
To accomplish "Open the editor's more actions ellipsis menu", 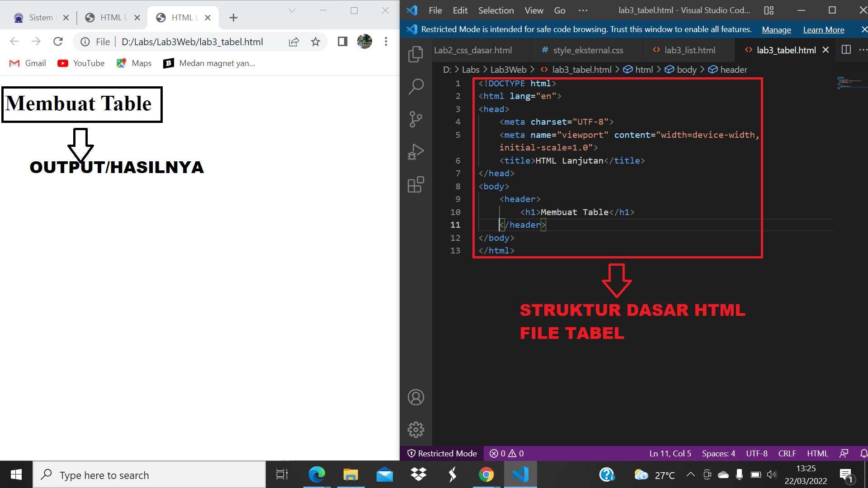I will pyautogui.click(x=864, y=50).
